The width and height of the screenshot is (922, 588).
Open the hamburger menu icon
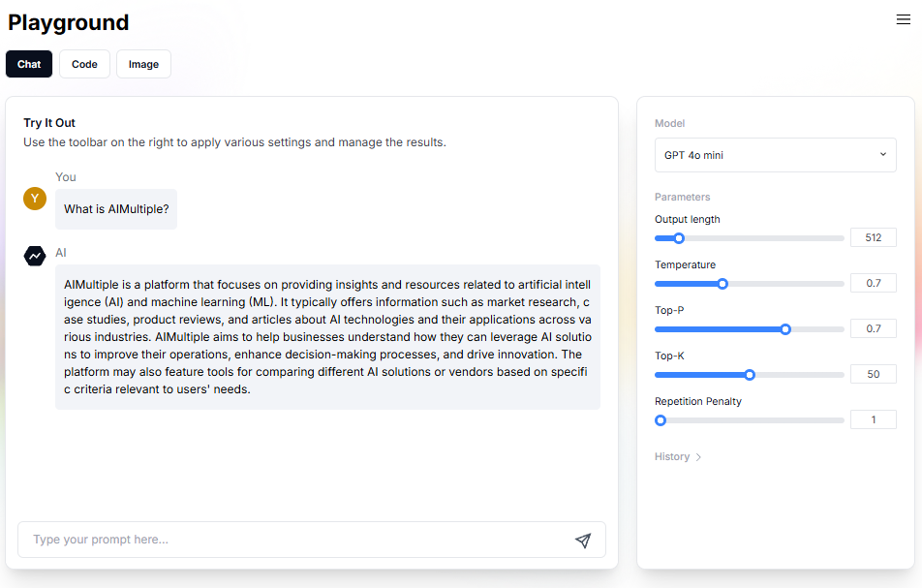coord(904,19)
